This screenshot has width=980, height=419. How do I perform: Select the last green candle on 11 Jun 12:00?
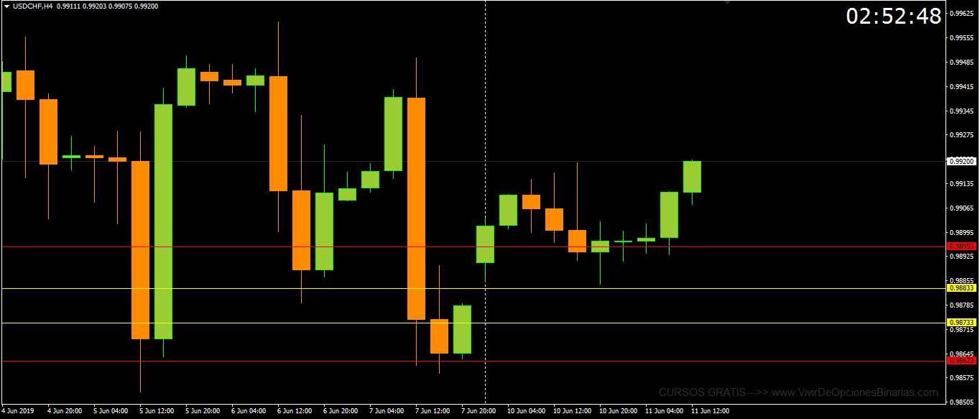pos(692,177)
